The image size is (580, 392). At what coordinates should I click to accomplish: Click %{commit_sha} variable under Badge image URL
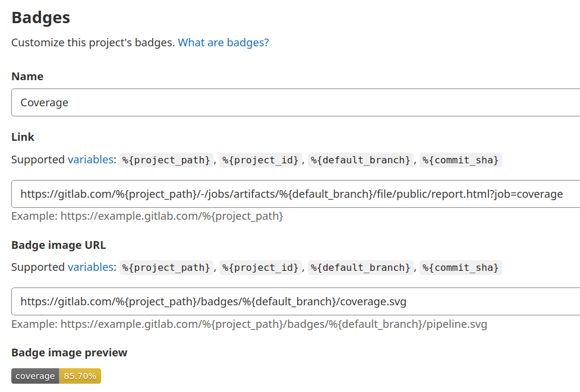tap(461, 268)
